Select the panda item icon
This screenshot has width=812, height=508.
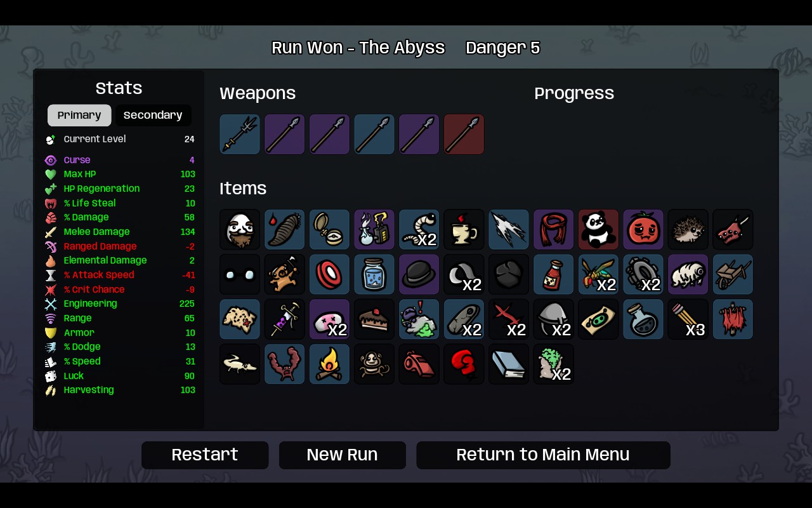(598, 229)
